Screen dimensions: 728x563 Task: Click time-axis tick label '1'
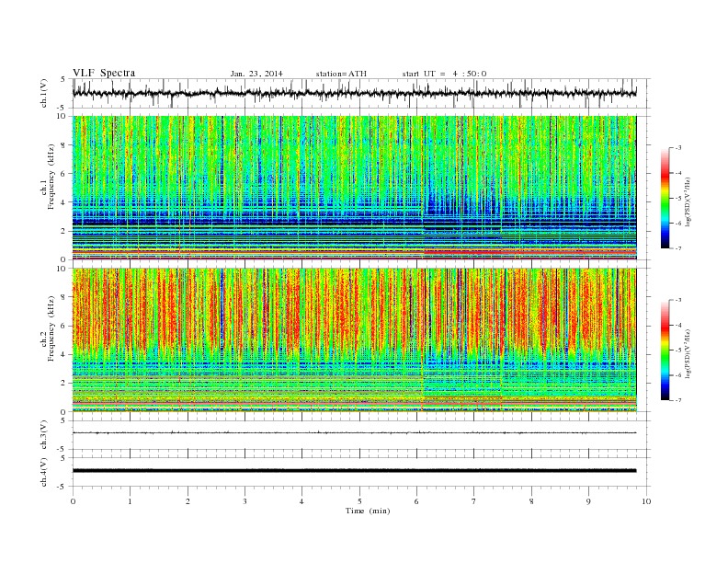tap(130, 501)
